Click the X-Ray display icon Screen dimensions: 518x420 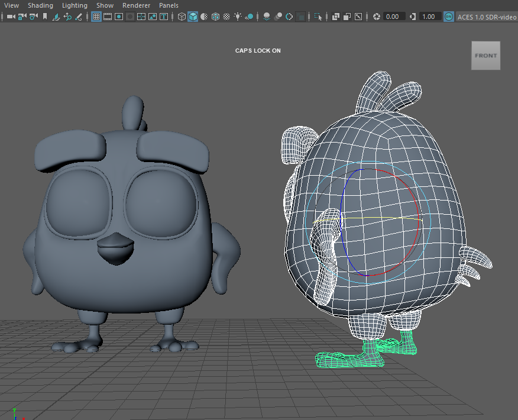tap(336, 17)
